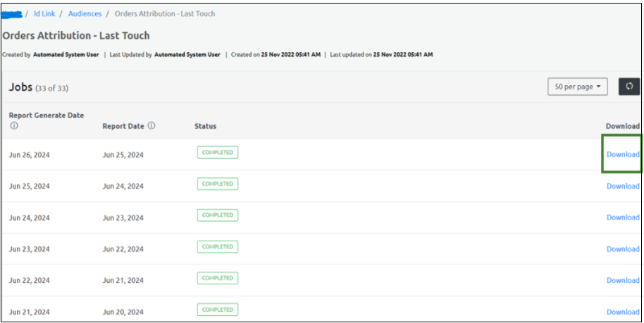The image size is (644, 323).
Task: Click the Jobs heading
Action: (x=20, y=87)
